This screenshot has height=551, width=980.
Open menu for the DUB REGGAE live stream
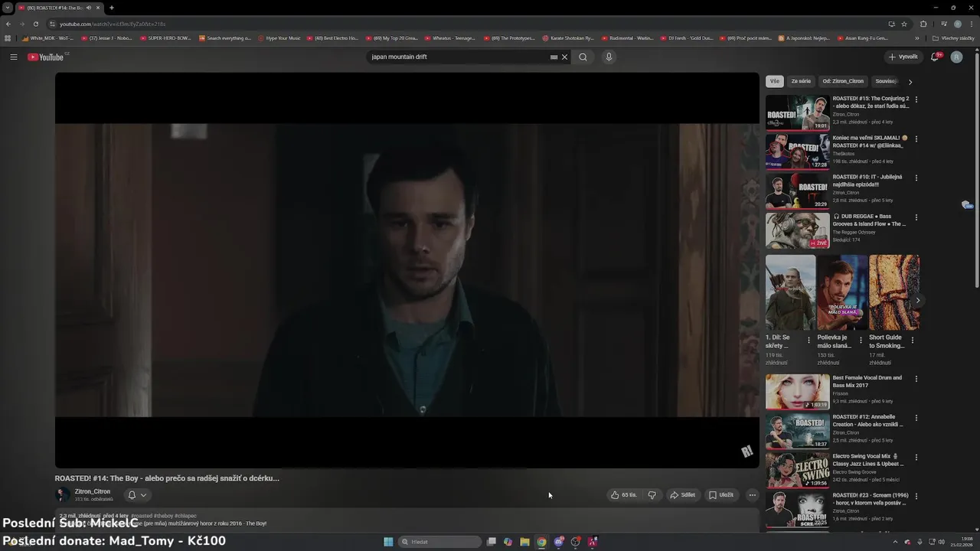pyautogui.click(x=916, y=217)
